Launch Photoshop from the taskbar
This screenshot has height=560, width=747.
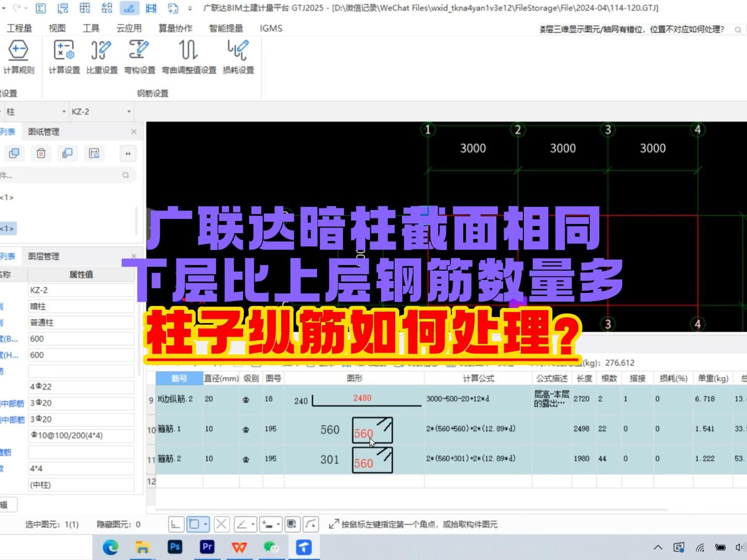coord(175,547)
